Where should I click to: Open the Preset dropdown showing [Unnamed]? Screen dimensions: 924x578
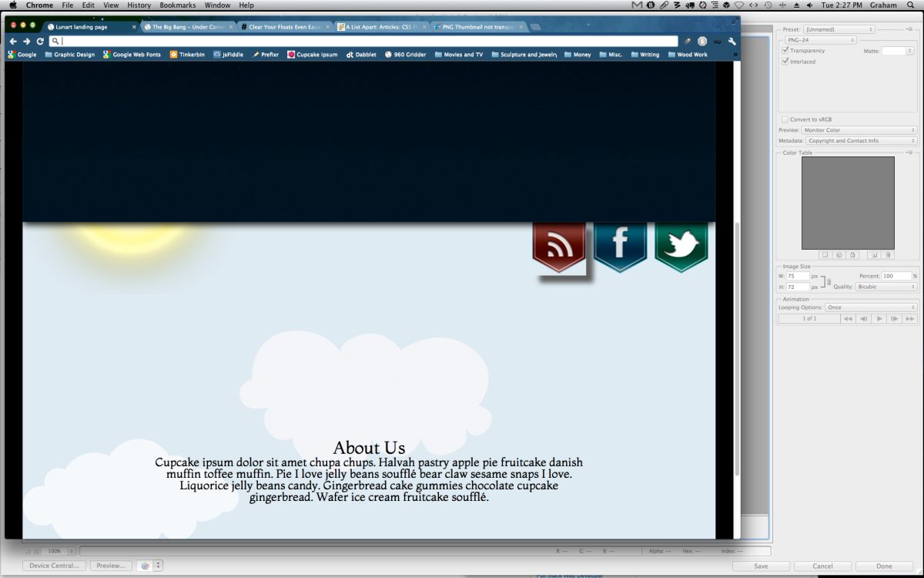click(839, 29)
